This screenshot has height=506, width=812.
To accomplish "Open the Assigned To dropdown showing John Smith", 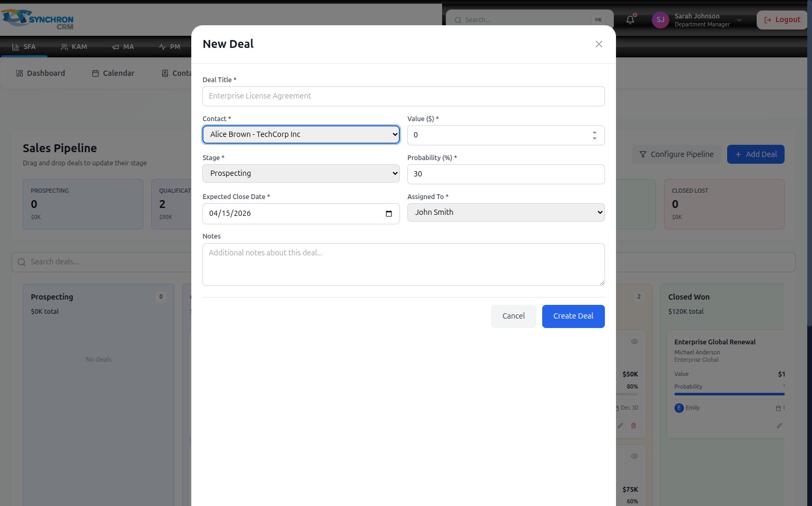I will 506,213.
